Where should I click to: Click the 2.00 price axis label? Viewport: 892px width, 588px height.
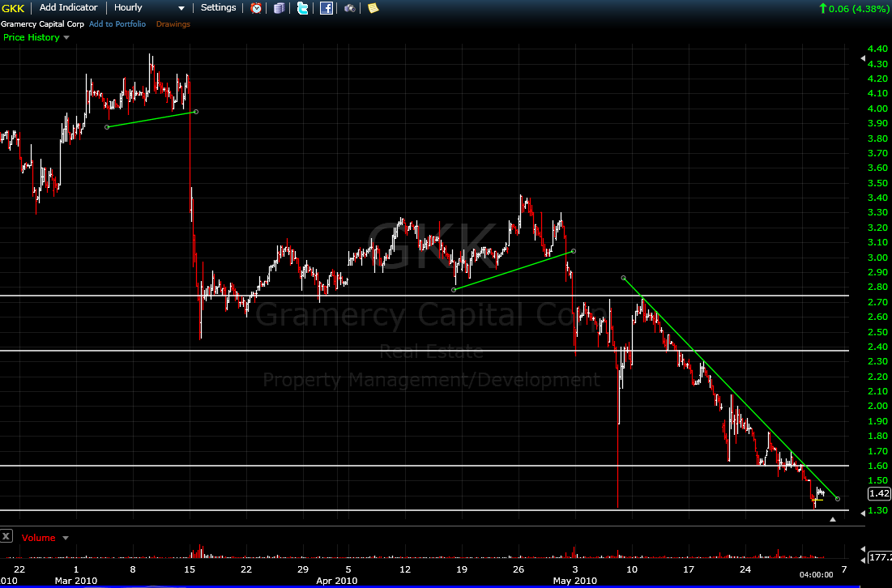(x=877, y=406)
